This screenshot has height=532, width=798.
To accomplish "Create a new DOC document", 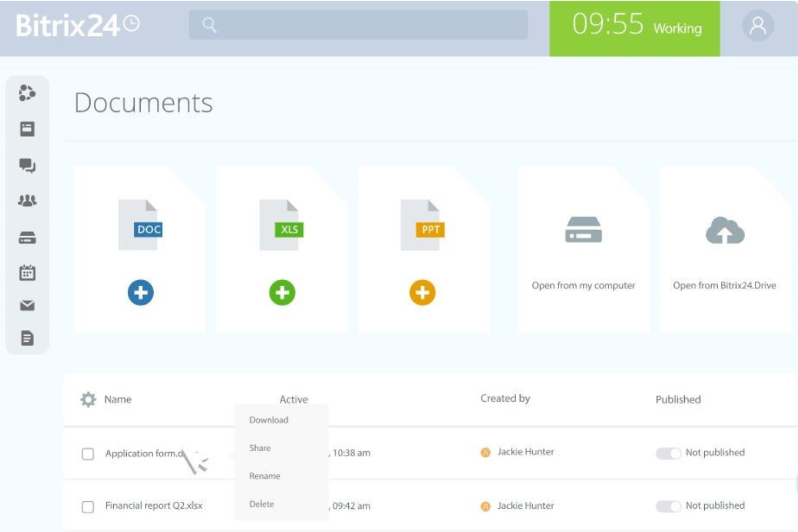I will [141, 293].
